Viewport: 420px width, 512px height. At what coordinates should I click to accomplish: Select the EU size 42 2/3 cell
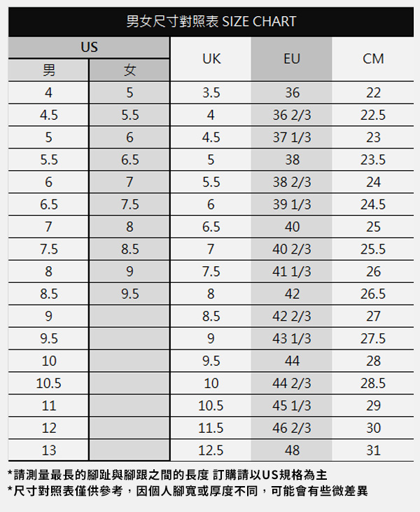(292, 316)
